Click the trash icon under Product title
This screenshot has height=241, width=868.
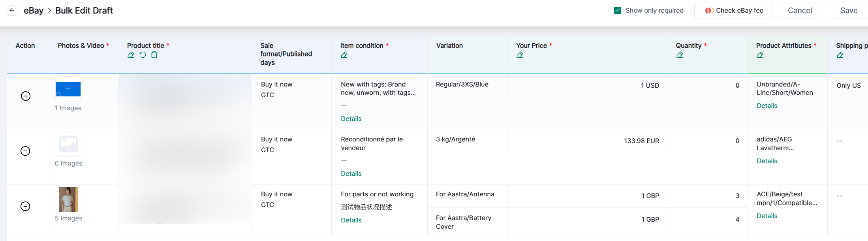click(154, 55)
